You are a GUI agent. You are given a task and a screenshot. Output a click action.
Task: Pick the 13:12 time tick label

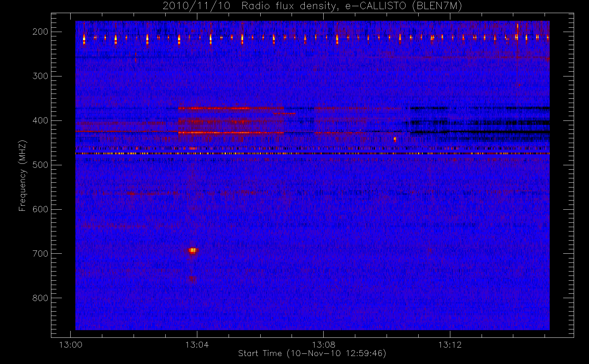(x=450, y=345)
